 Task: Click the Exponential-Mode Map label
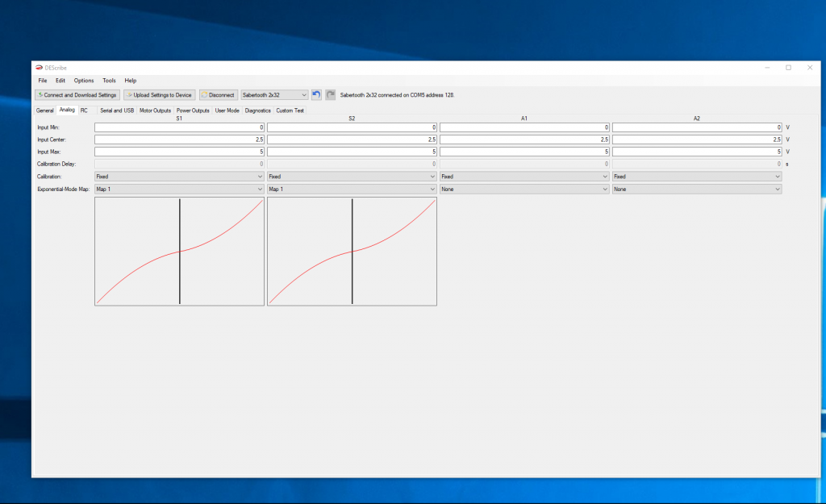[x=63, y=189]
